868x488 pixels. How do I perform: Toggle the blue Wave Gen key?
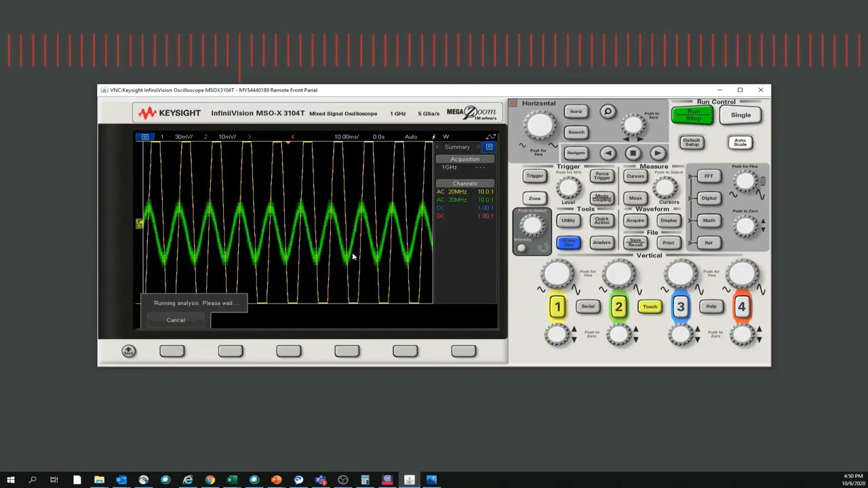point(568,243)
